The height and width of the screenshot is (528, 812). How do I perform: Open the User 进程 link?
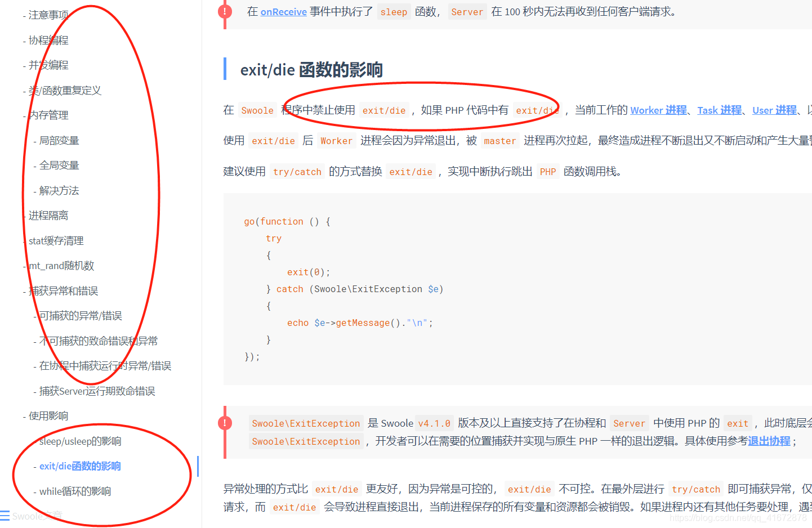tap(775, 110)
